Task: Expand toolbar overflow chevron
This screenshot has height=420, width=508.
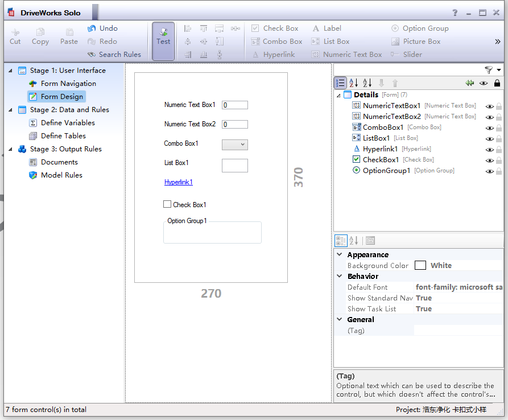Action: (x=498, y=42)
